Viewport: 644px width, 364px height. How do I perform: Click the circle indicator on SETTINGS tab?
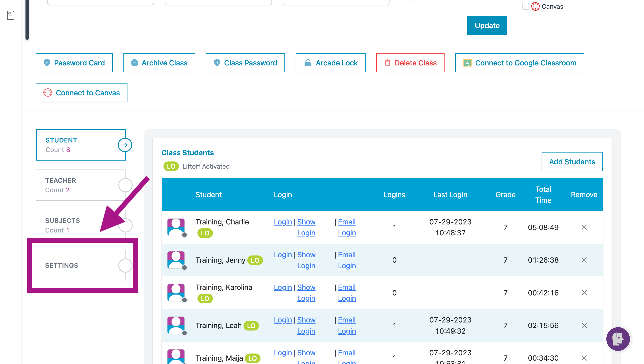coord(125,266)
